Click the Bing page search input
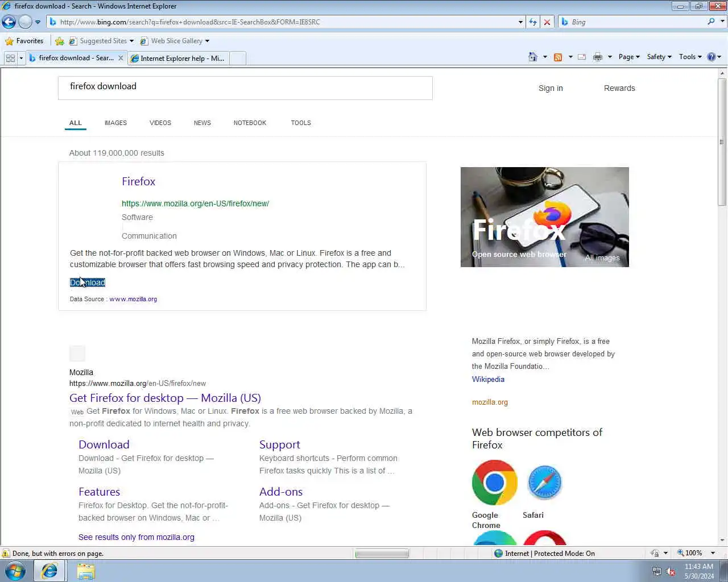This screenshot has width=728, height=582. [245, 88]
